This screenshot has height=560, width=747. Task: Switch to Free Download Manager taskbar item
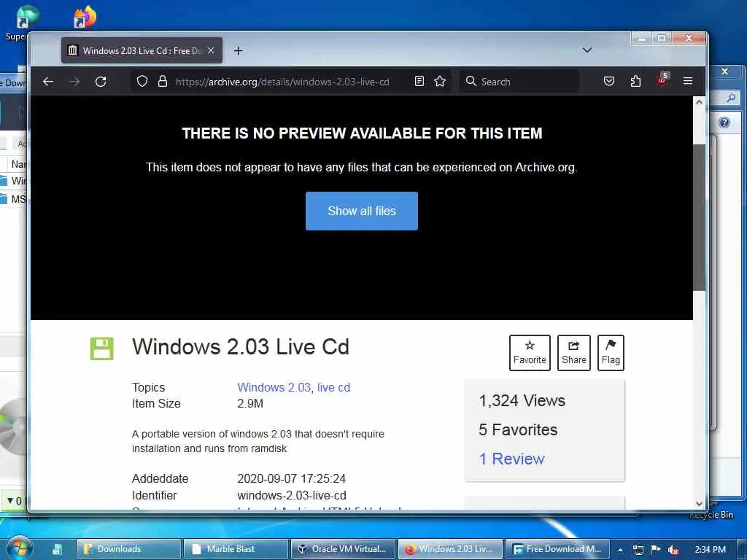tap(557, 549)
